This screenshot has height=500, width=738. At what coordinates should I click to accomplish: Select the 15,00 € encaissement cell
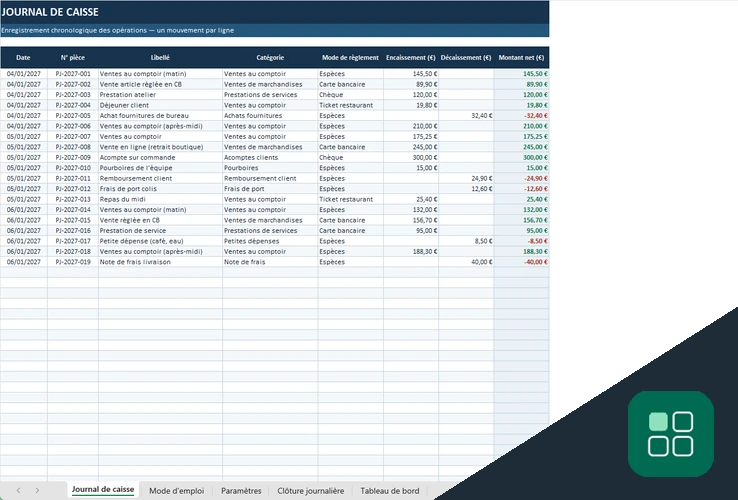(x=411, y=168)
